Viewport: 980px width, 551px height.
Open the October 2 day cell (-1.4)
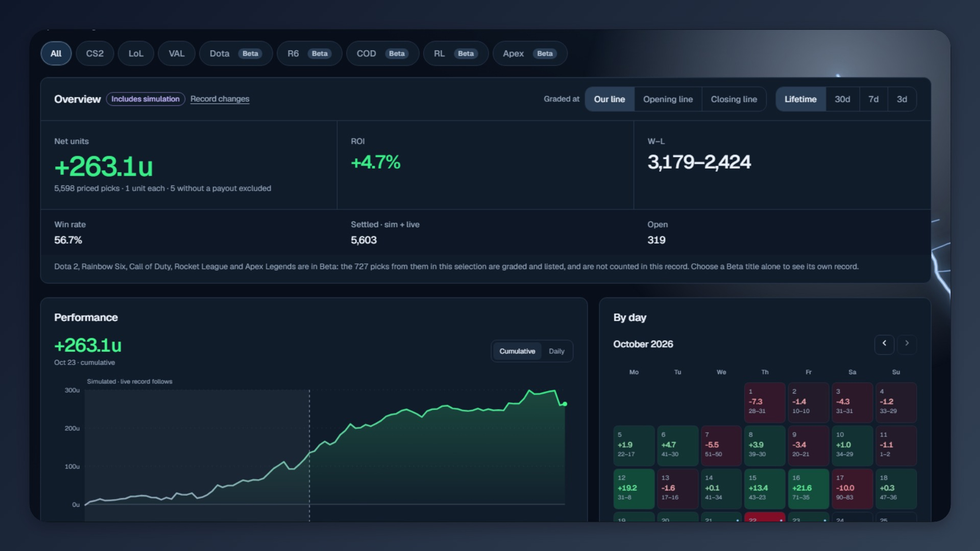(808, 402)
